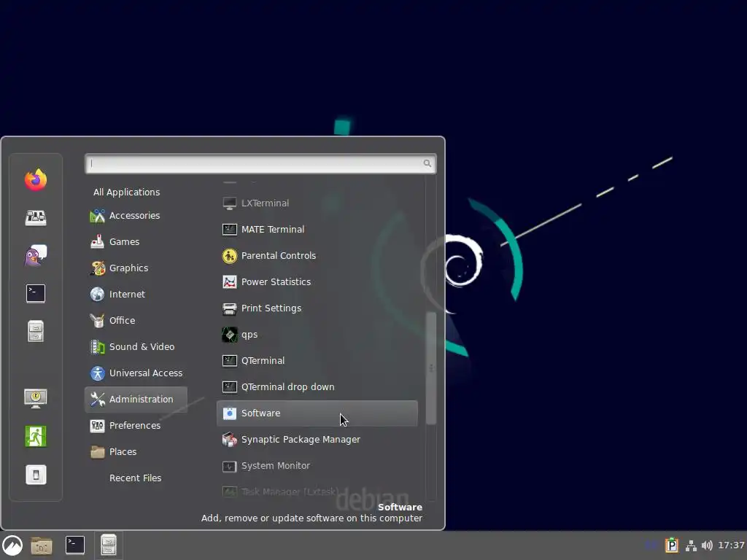Click the Cinnamon menu button on panel
The width and height of the screenshot is (747, 560).
point(12,545)
